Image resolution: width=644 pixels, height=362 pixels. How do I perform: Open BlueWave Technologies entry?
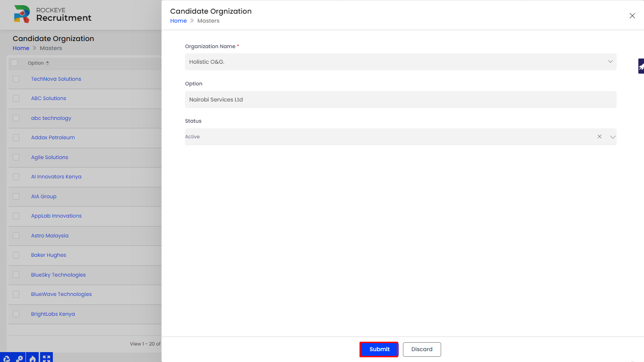click(61, 294)
